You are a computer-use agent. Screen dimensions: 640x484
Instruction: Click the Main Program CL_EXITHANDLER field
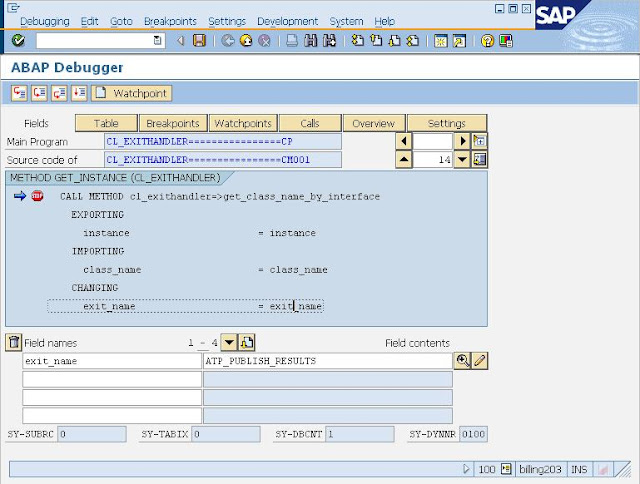223,141
